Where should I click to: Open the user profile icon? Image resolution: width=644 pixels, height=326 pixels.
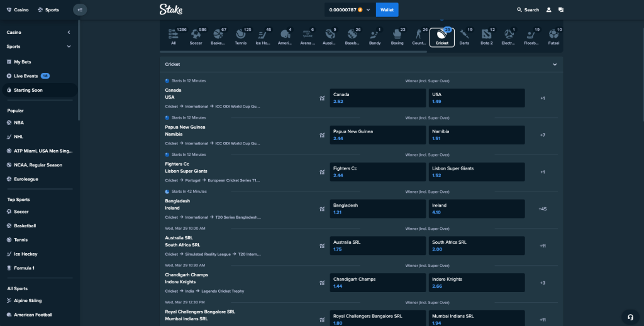(x=548, y=10)
